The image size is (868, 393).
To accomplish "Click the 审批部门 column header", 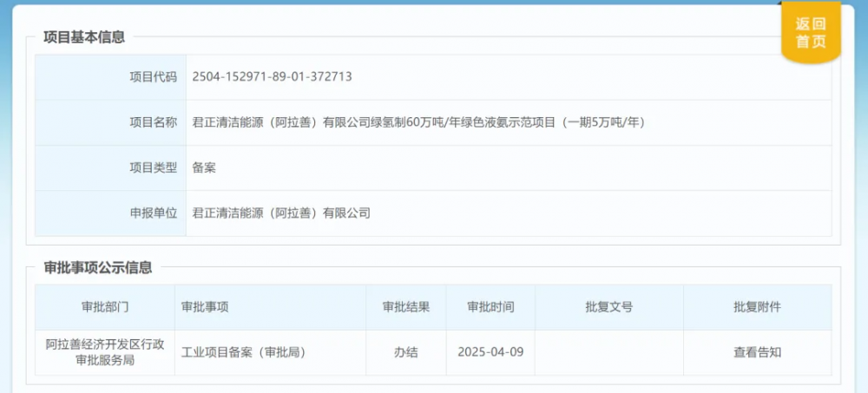I will (105, 307).
